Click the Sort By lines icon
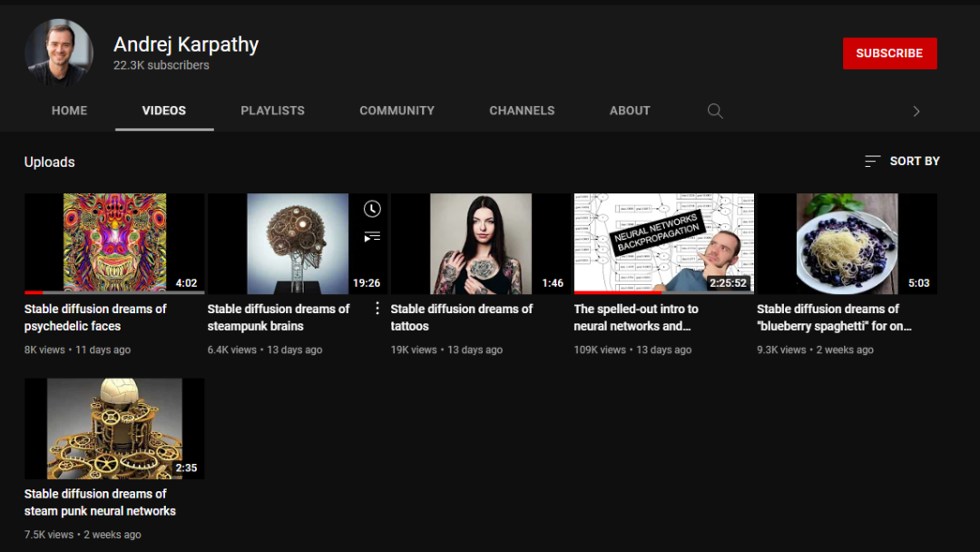Image resolution: width=980 pixels, height=552 pixels. coord(872,162)
